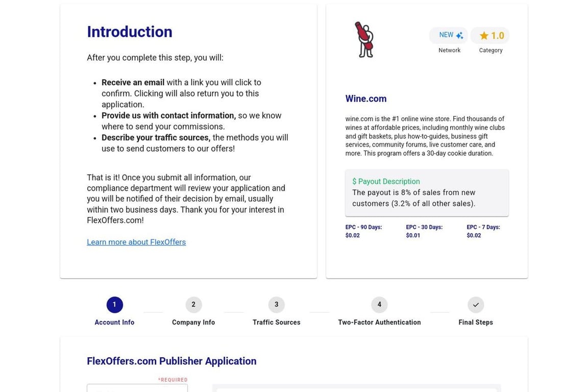The height and width of the screenshot is (392, 588).
Task: Click the Wine.com advertiser title
Action: [365, 99]
